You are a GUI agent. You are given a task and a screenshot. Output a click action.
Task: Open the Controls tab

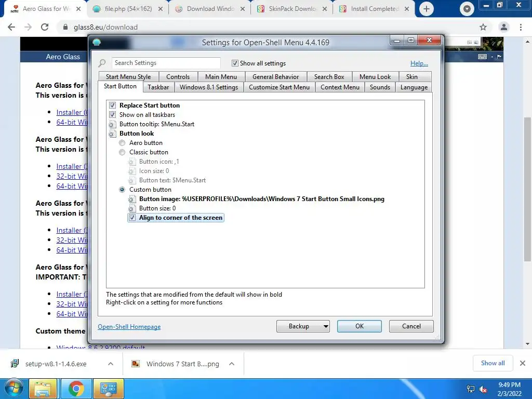point(178,77)
